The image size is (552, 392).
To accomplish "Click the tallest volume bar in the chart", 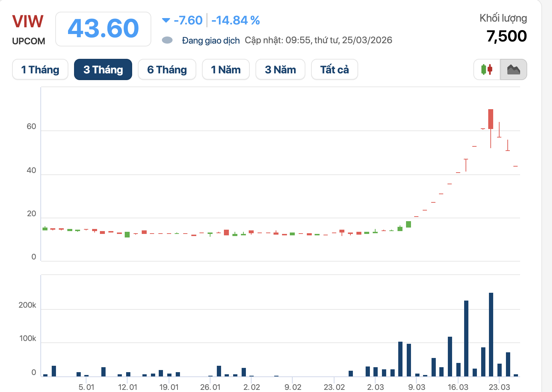I will 491,334.
